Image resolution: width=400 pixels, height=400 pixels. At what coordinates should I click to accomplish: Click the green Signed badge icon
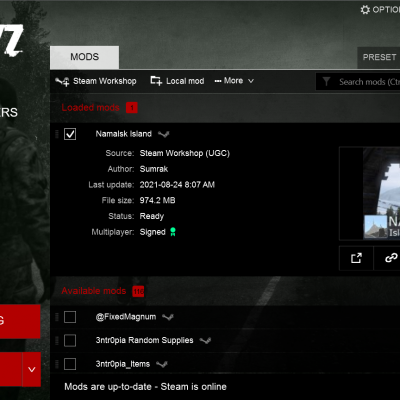(173, 232)
